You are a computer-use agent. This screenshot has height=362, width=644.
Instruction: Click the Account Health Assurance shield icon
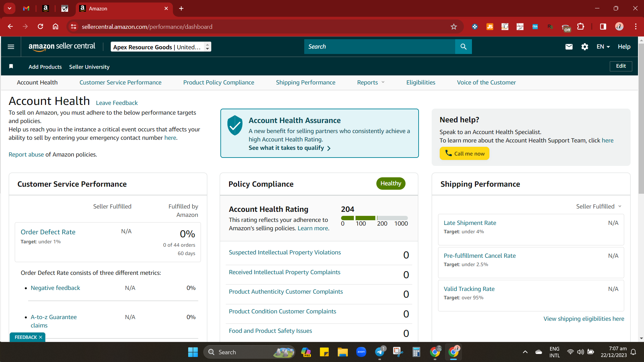coord(235,125)
